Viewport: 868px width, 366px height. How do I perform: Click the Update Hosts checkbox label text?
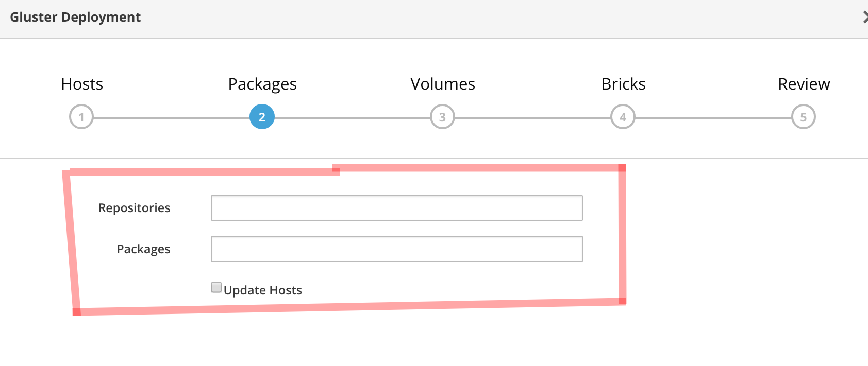coord(263,290)
